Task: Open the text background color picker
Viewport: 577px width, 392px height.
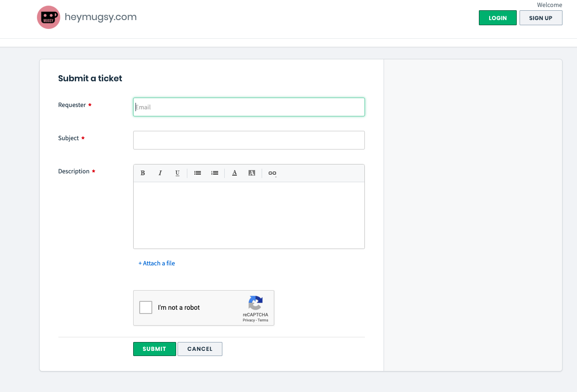Action: [252, 173]
